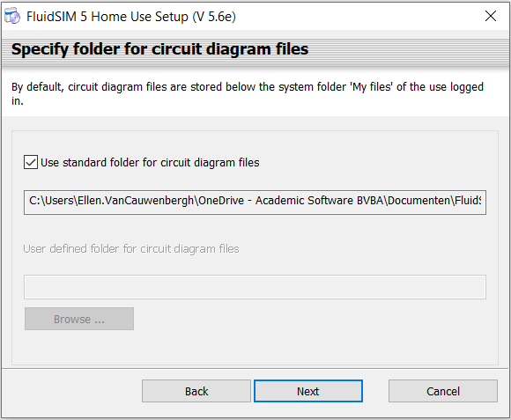
Task: Click 'OneDrive' in the standard folder path
Action: (221, 201)
